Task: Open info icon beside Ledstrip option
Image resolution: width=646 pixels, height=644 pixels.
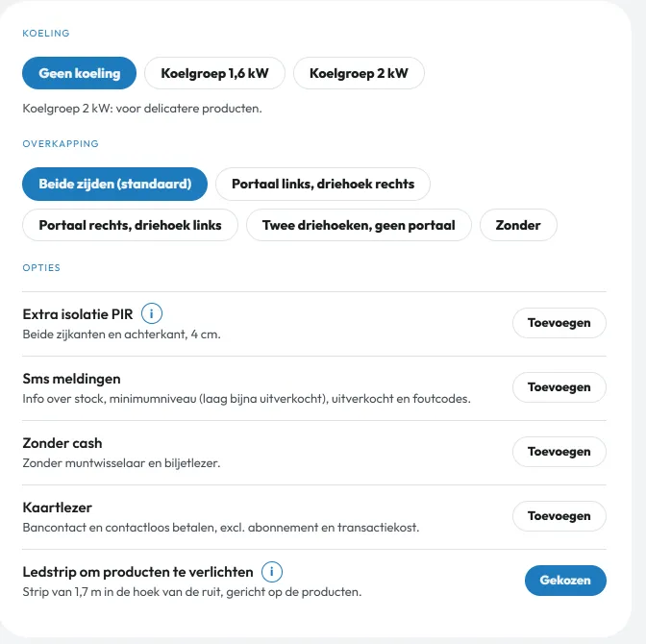Action: (x=272, y=572)
